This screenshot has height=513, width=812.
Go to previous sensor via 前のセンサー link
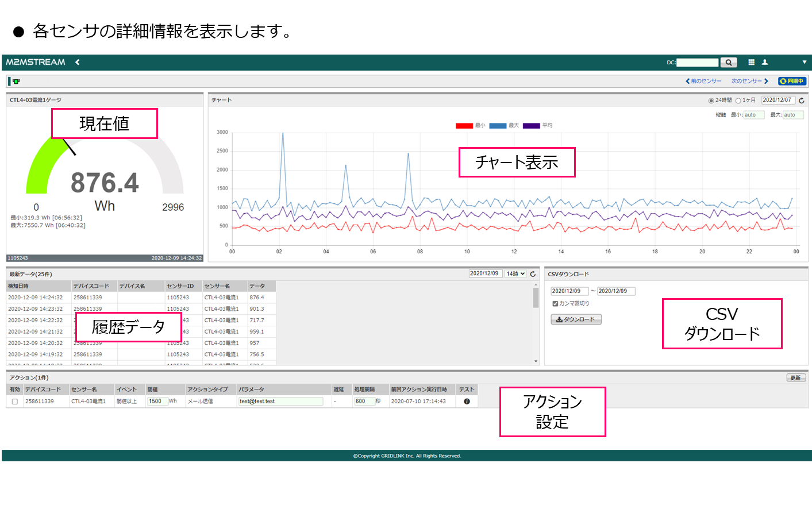pos(703,81)
